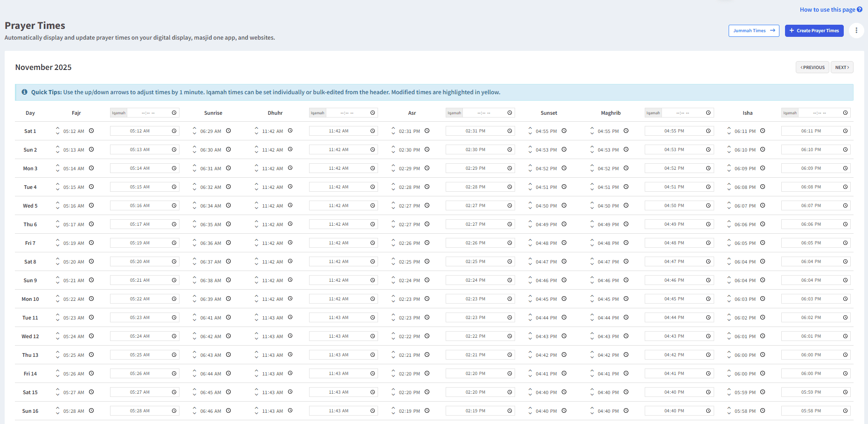The height and width of the screenshot is (424, 868).
Task: Click clock icon beside Sun 16 Isha adhan time
Action: (763, 410)
